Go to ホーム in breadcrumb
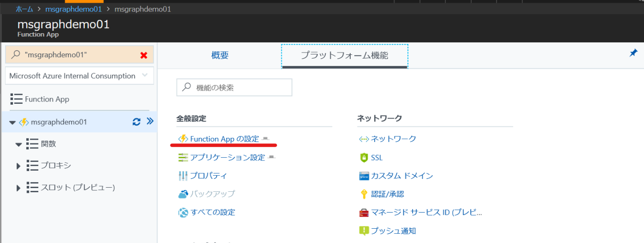The image size is (644, 243). pos(24,9)
